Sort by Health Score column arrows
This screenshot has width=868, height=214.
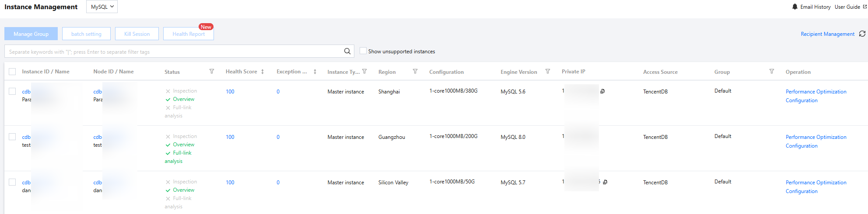pos(262,72)
